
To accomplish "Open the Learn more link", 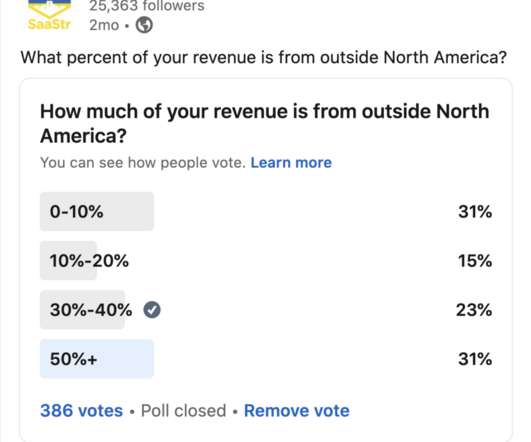I will click(x=291, y=163).
